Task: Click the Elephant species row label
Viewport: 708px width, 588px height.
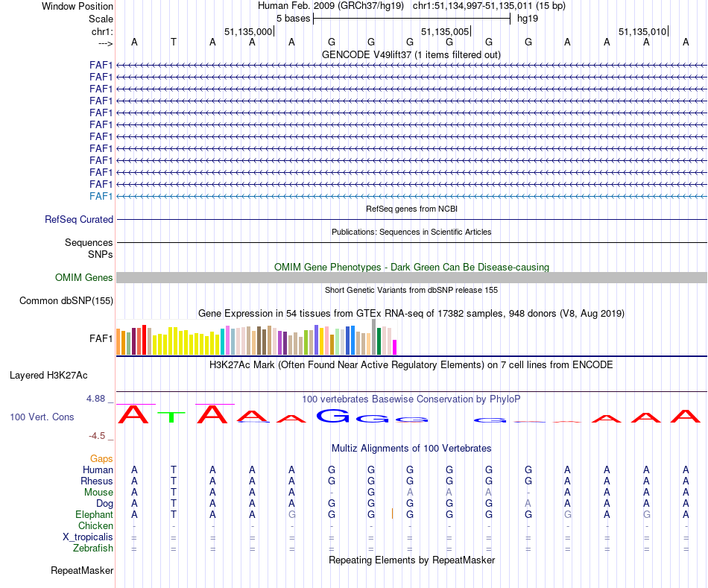Action: pyautogui.click(x=95, y=514)
